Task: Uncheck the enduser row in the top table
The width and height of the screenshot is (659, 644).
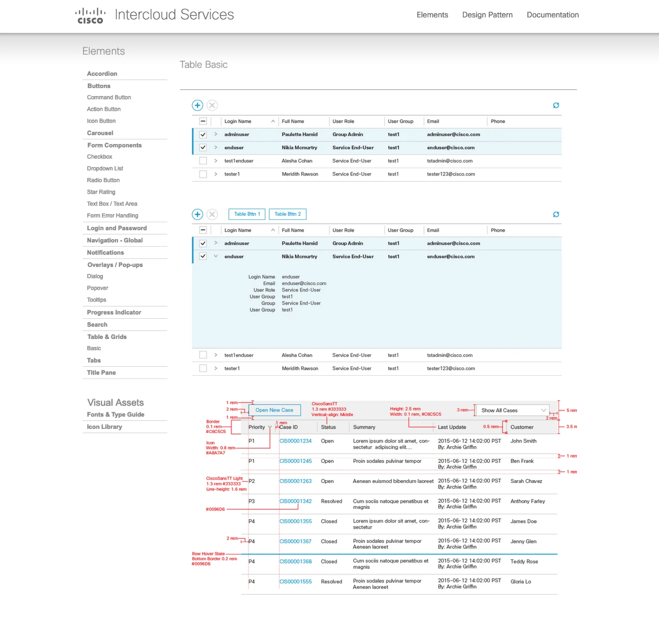Action: coord(203,148)
